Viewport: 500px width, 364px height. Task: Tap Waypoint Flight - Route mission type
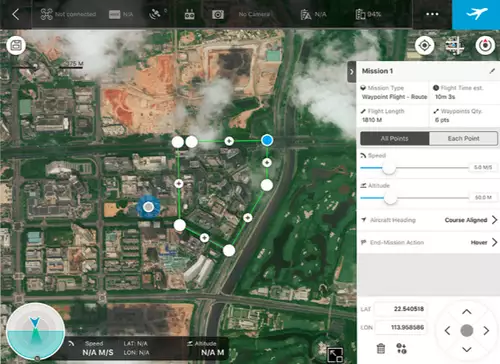(x=394, y=97)
